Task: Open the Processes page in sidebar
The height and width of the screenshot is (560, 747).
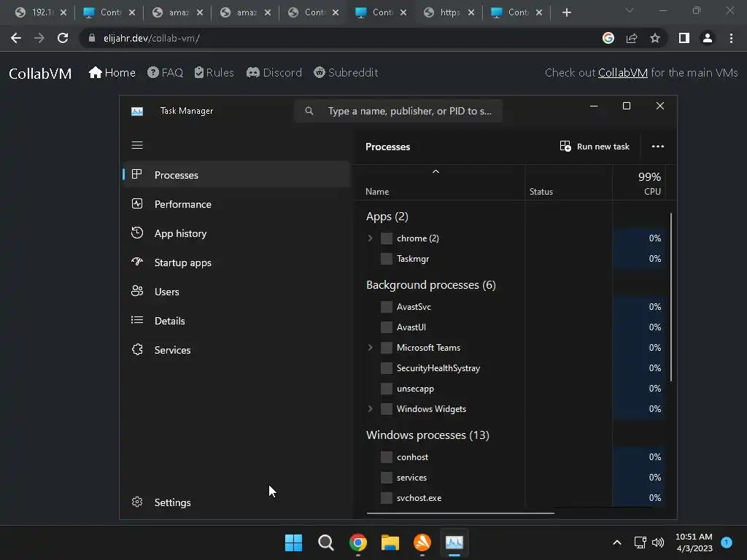Action: click(x=237, y=175)
